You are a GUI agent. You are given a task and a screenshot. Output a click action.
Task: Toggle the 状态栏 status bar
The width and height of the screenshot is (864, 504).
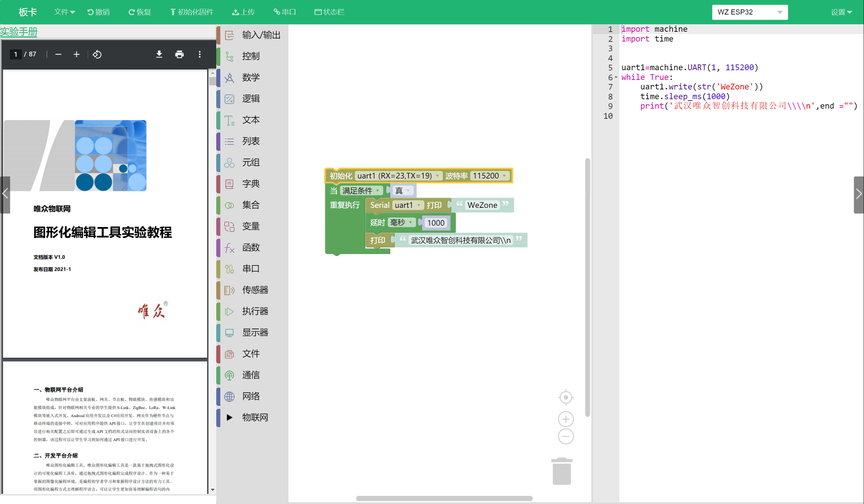pos(329,12)
